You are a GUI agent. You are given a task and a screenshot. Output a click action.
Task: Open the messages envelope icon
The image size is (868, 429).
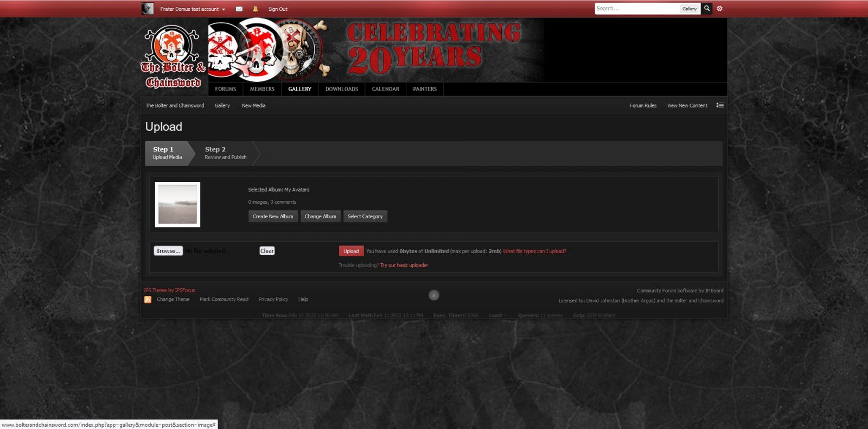[x=239, y=9]
